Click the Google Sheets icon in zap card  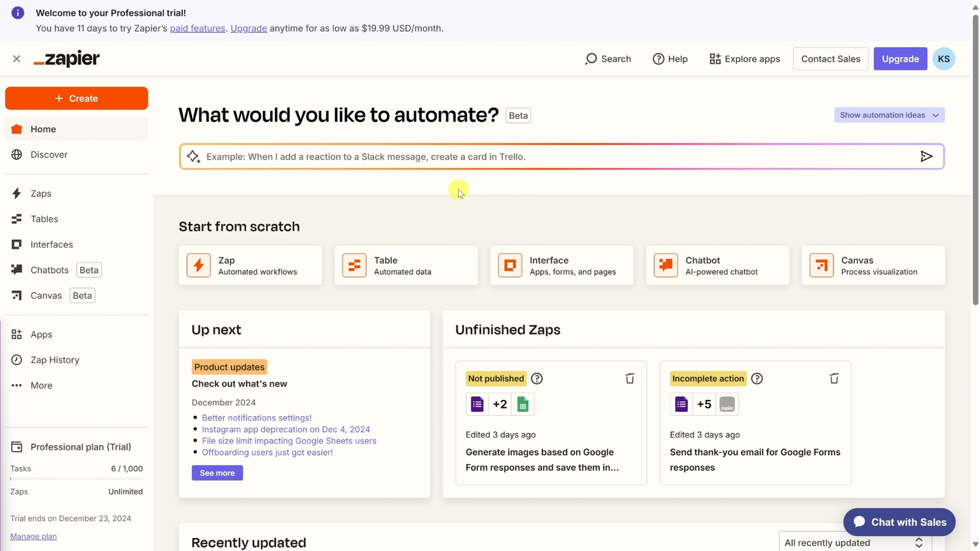[522, 404]
